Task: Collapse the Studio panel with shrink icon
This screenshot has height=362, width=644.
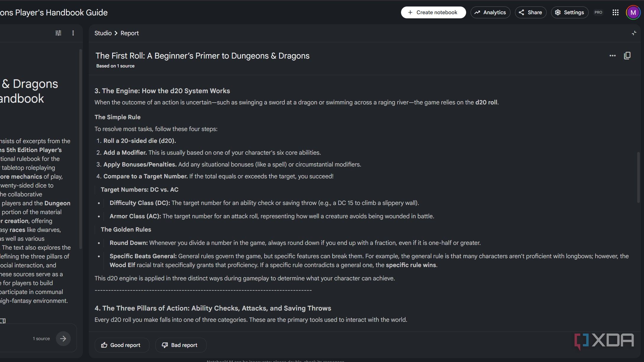Action: coord(634,33)
